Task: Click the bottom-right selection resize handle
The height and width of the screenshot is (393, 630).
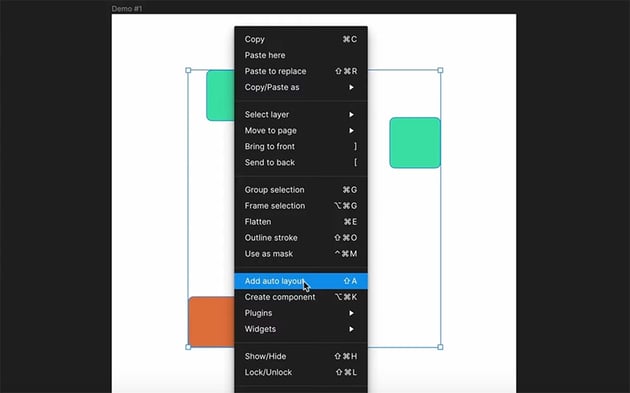Action: (x=440, y=347)
